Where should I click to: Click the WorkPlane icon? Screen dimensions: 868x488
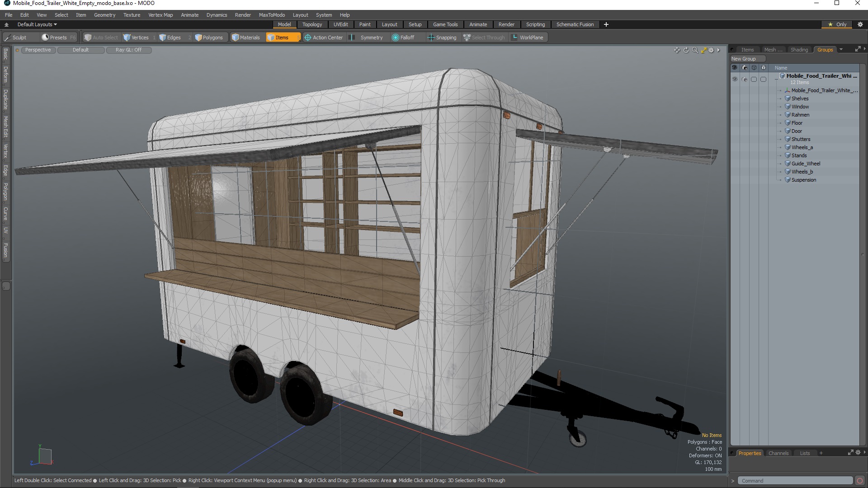tap(514, 38)
